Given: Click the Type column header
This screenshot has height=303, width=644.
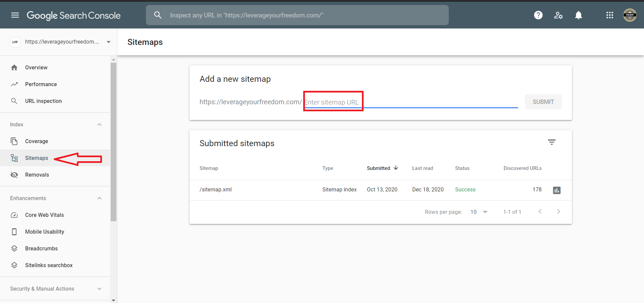Looking at the screenshot, I should (328, 168).
